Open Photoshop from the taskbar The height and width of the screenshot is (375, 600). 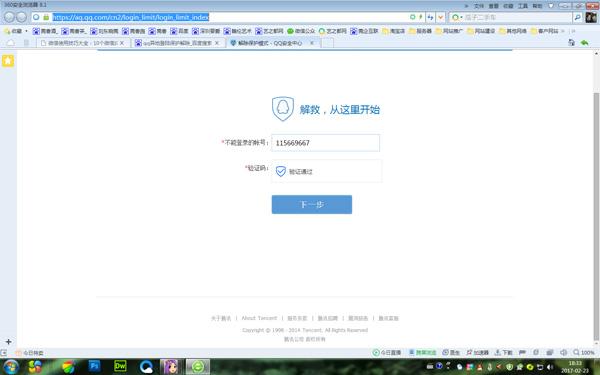[95, 367]
